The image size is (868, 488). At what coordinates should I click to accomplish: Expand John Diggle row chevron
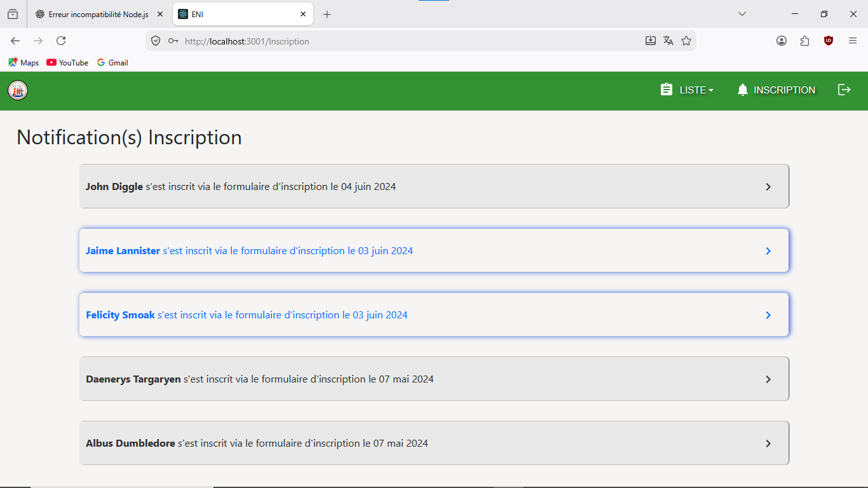click(768, 187)
